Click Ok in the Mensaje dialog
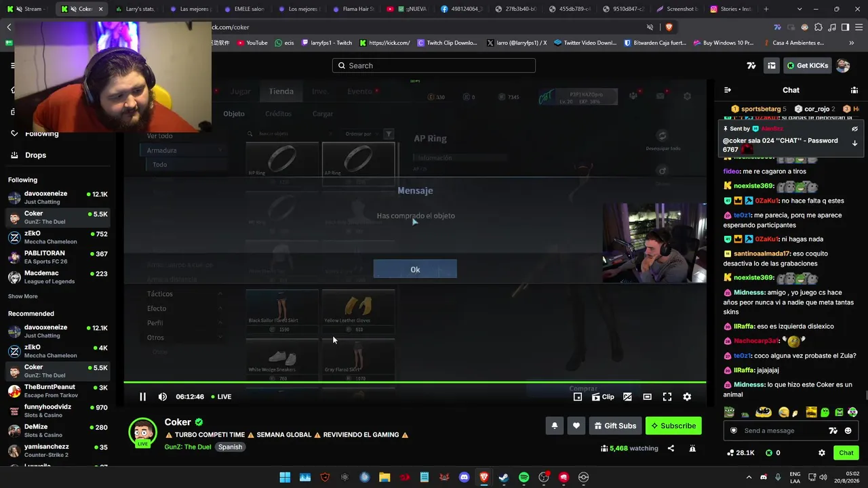868x488 pixels. pyautogui.click(x=415, y=269)
